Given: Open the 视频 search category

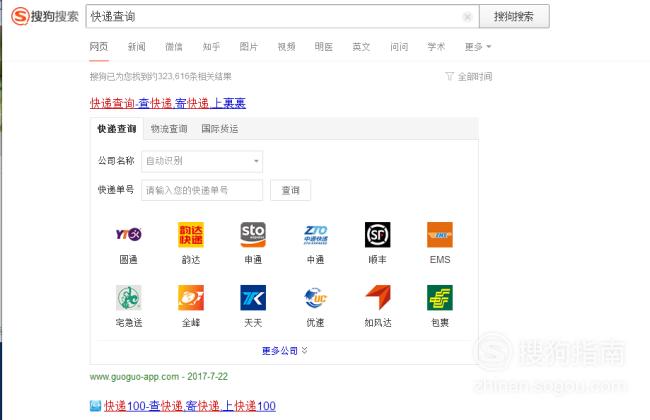Looking at the screenshot, I should (286, 46).
